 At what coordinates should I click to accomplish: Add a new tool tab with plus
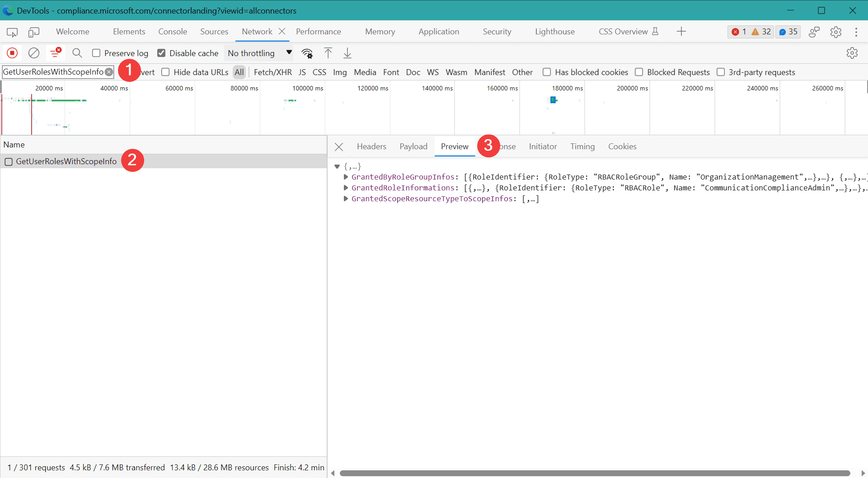click(681, 31)
